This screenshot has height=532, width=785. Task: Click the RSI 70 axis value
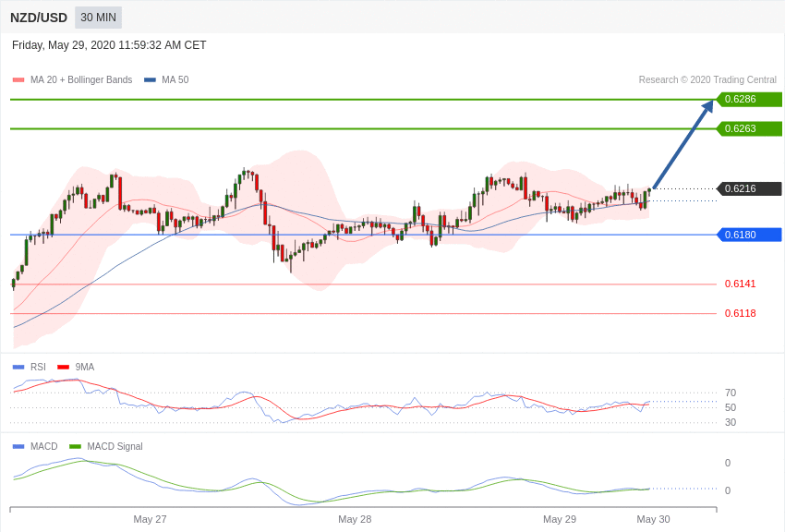[731, 393]
